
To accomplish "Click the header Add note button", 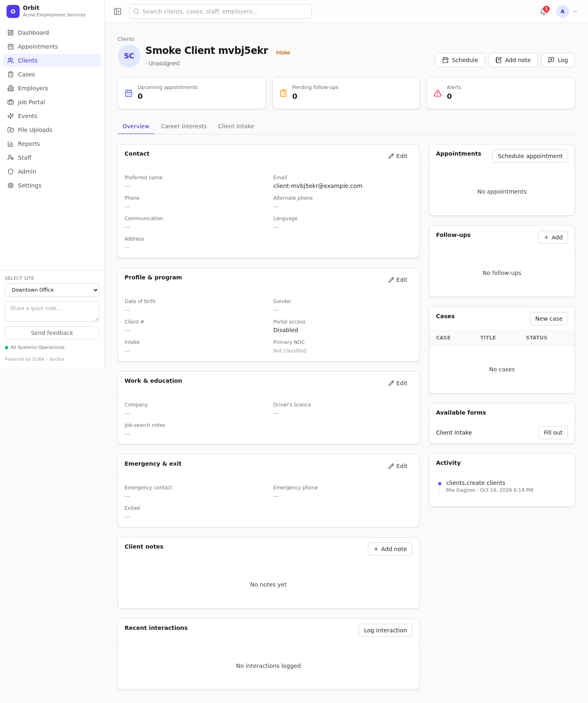I will point(513,60).
